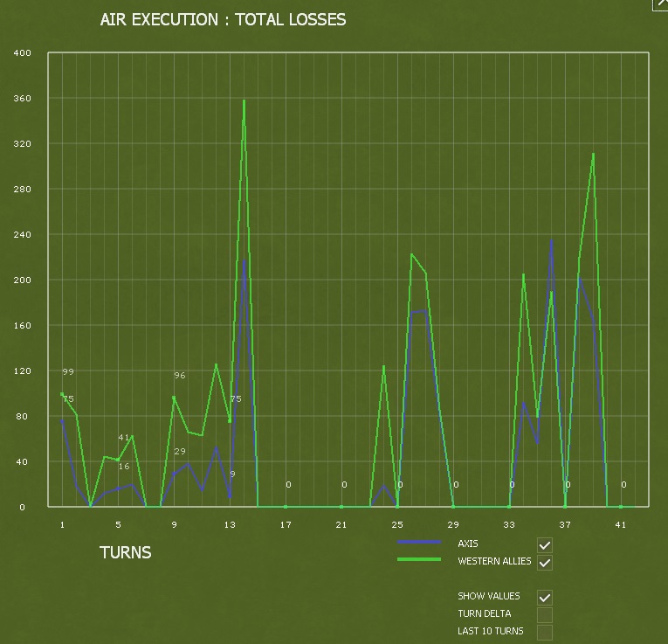The image size is (668, 644).
Task: Click the value label 16 at turn 5
Action: click(123, 467)
